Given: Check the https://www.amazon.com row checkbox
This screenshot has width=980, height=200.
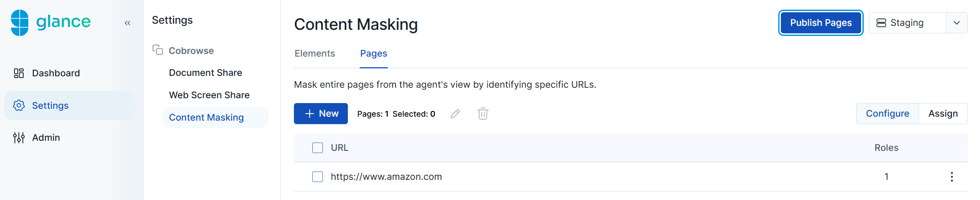Looking at the screenshot, I should pos(318,177).
